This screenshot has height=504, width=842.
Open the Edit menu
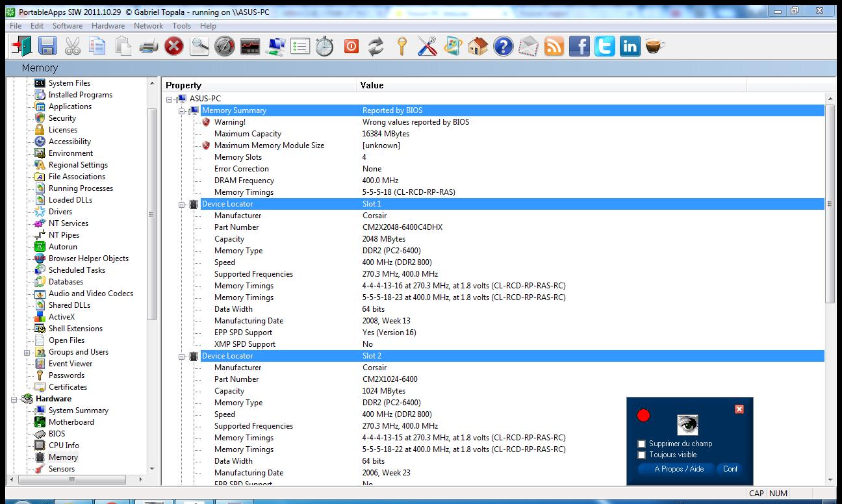(37, 26)
